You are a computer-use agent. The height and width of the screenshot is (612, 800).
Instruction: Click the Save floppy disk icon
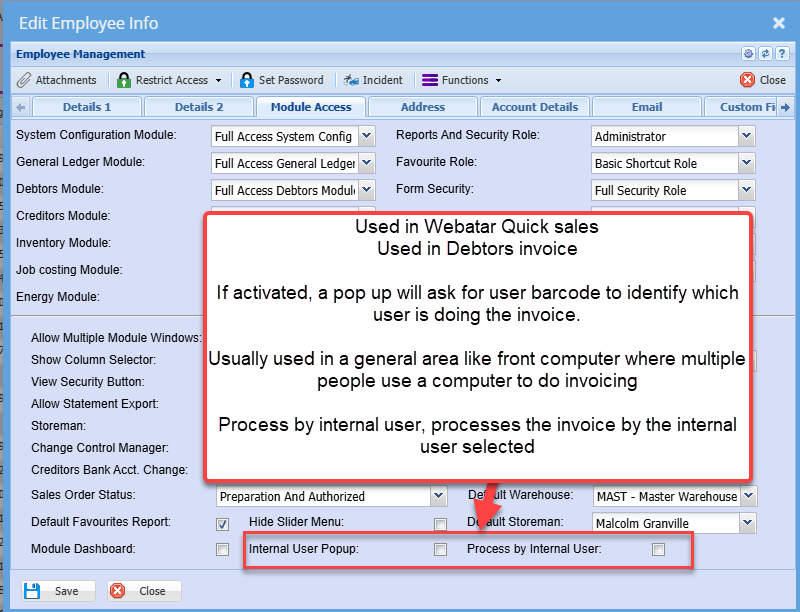32,591
